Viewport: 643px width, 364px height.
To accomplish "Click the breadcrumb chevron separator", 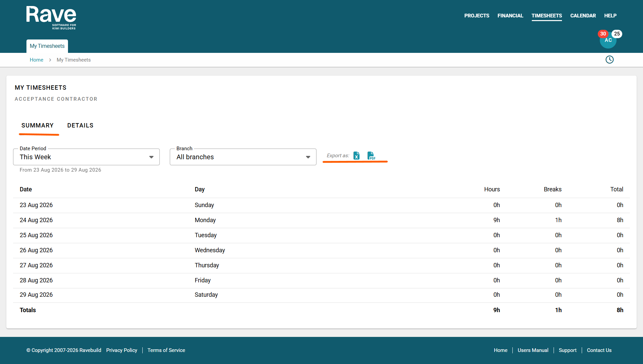I will 50,60.
